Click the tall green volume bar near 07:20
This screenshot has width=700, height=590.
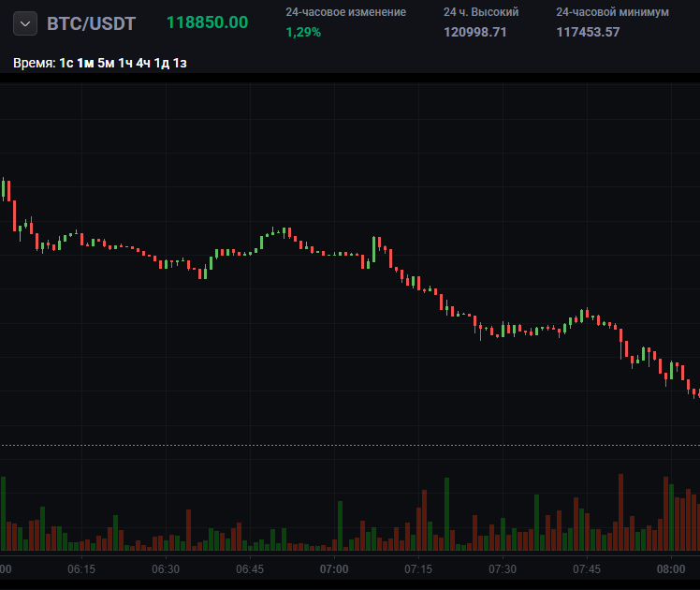447,514
